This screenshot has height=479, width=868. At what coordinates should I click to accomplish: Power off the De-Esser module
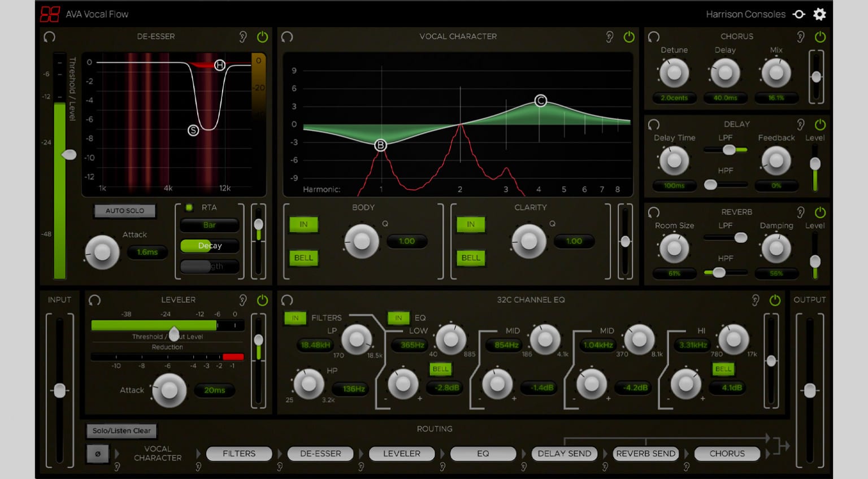tap(262, 37)
